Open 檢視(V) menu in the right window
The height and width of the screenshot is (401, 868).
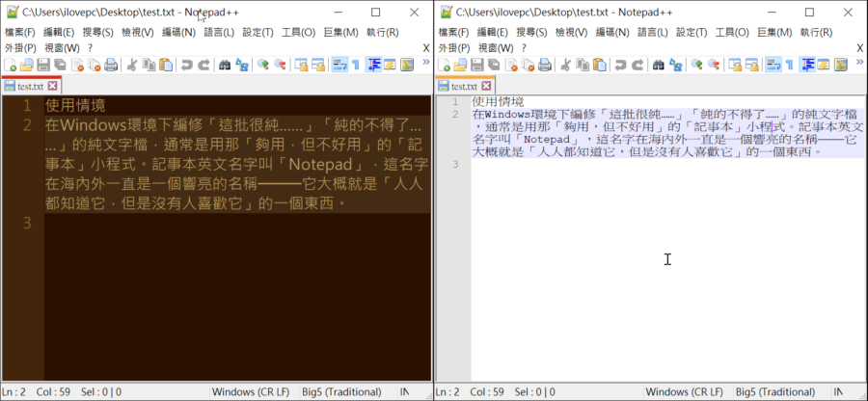[572, 32]
